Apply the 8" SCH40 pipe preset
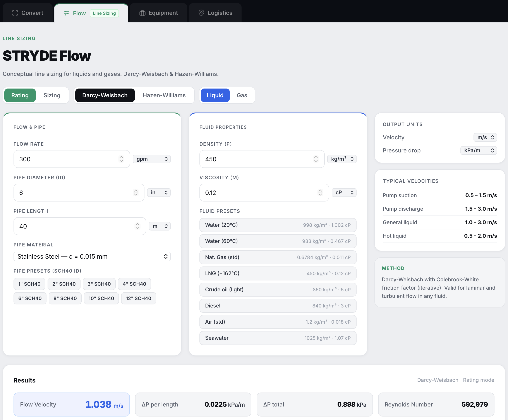The width and height of the screenshot is (508, 420). (65, 298)
